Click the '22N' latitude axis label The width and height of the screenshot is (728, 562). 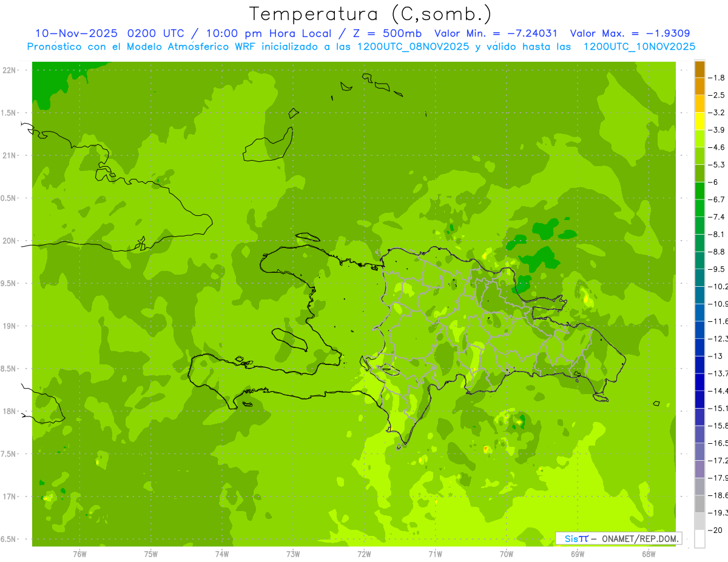(x=10, y=70)
